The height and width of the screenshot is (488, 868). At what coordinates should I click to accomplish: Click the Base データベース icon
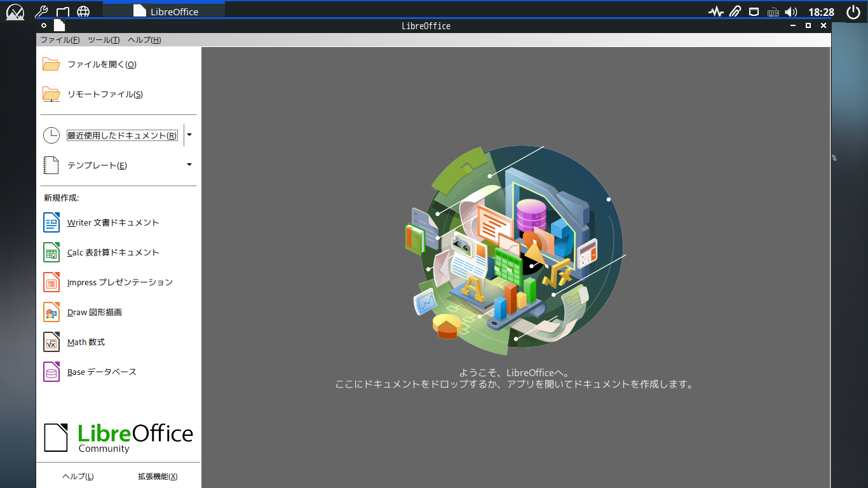coord(51,372)
